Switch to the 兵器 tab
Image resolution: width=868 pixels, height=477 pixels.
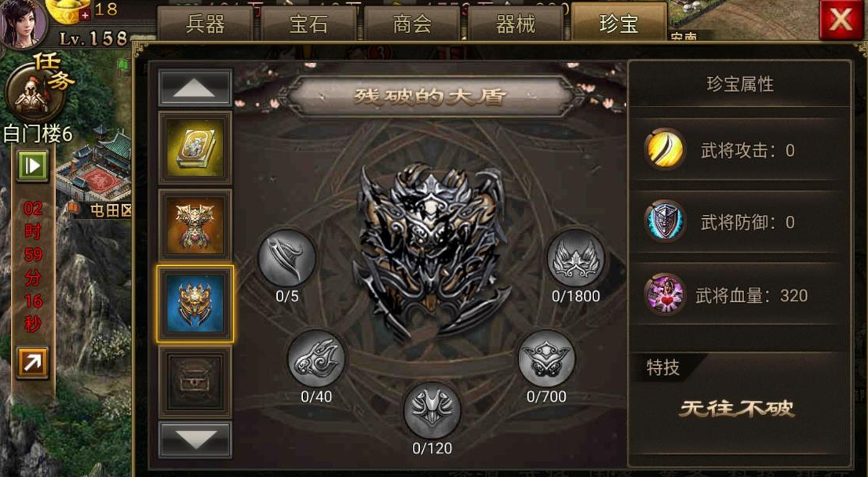tap(205, 24)
